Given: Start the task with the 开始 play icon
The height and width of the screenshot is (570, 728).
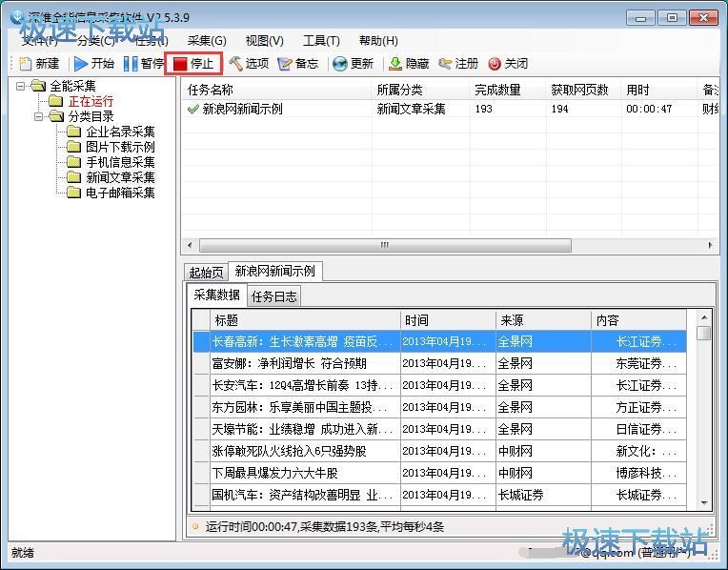Looking at the screenshot, I should click(x=81, y=64).
